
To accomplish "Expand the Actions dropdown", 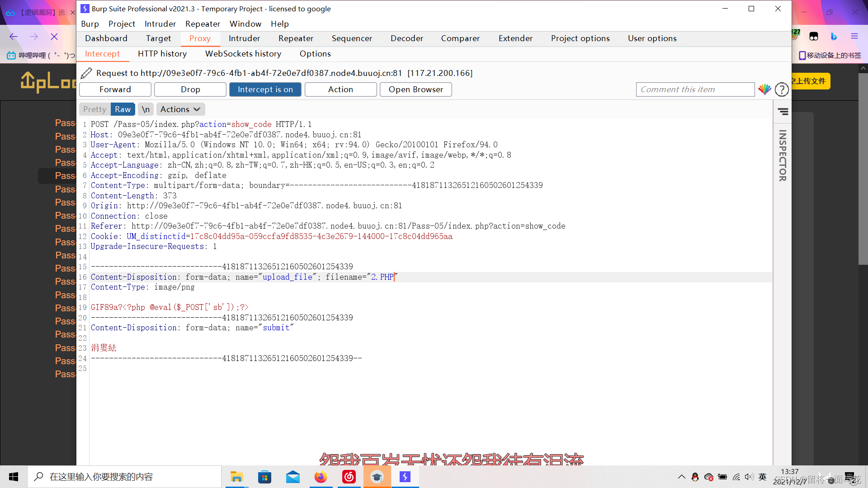I will pyautogui.click(x=180, y=109).
